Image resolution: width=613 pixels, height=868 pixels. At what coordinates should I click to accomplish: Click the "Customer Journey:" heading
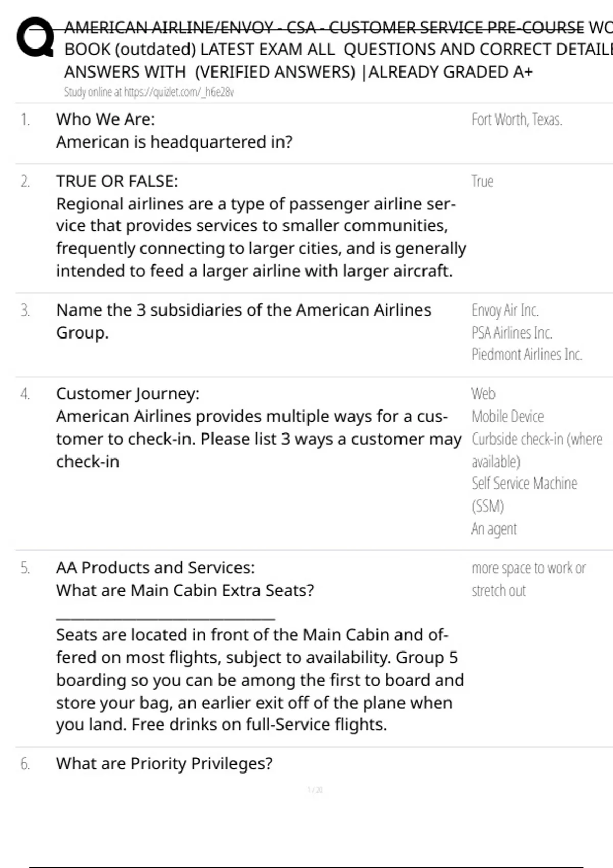click(x=128, y=394)
